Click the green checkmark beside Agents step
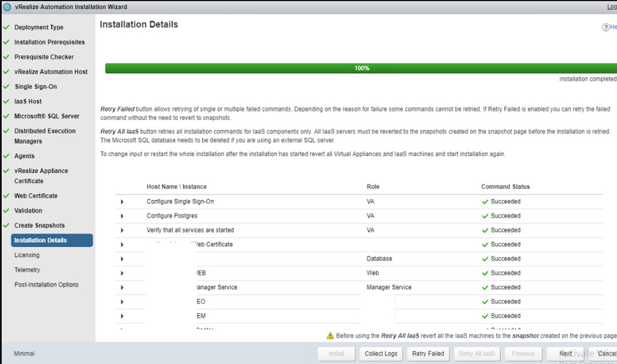 click(6, 156)
